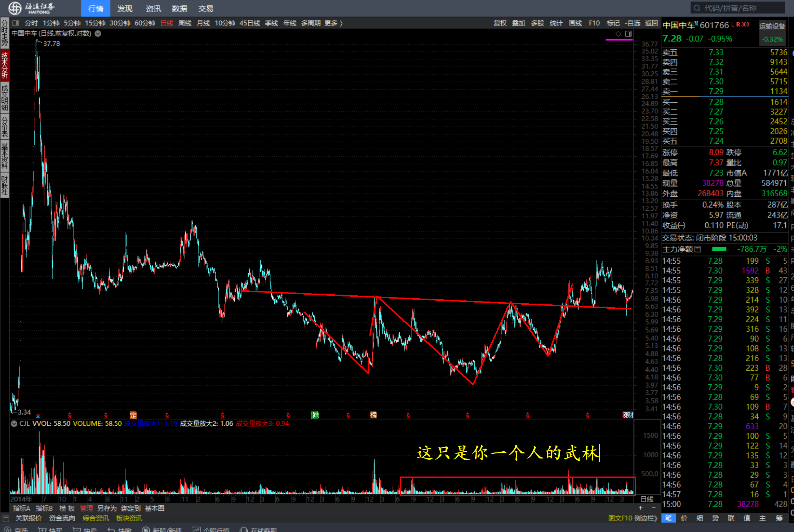Open the 多周期 option
Image resolution: width=794 pixels, height=532 pixels.
311,23
